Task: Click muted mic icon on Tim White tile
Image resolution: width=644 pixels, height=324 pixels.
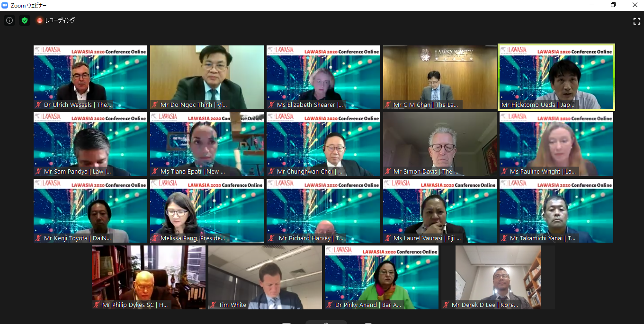Action: pos(214,305)
